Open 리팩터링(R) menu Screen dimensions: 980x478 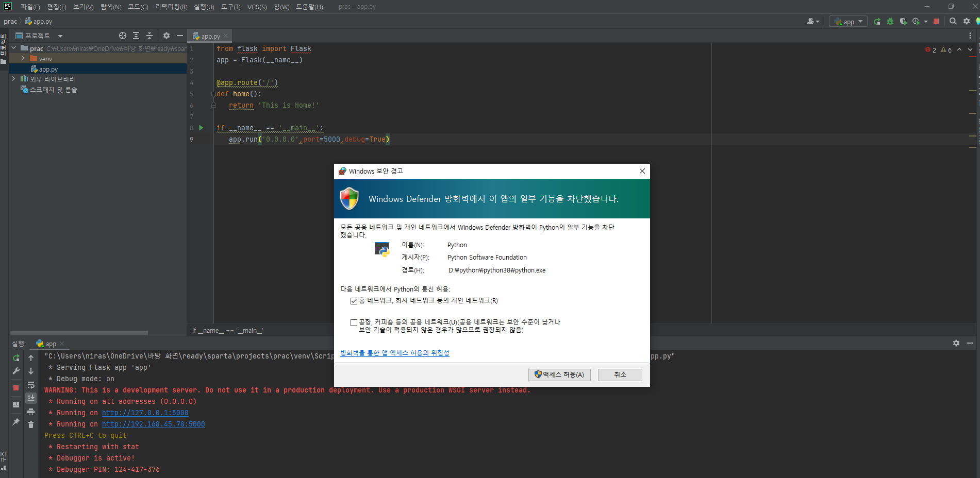(x=171, y=7)
